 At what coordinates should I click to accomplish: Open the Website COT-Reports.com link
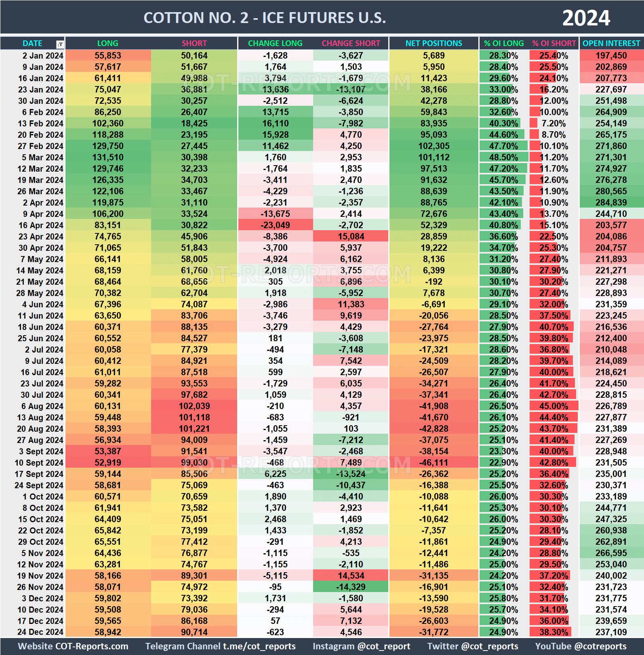(73, 646)
